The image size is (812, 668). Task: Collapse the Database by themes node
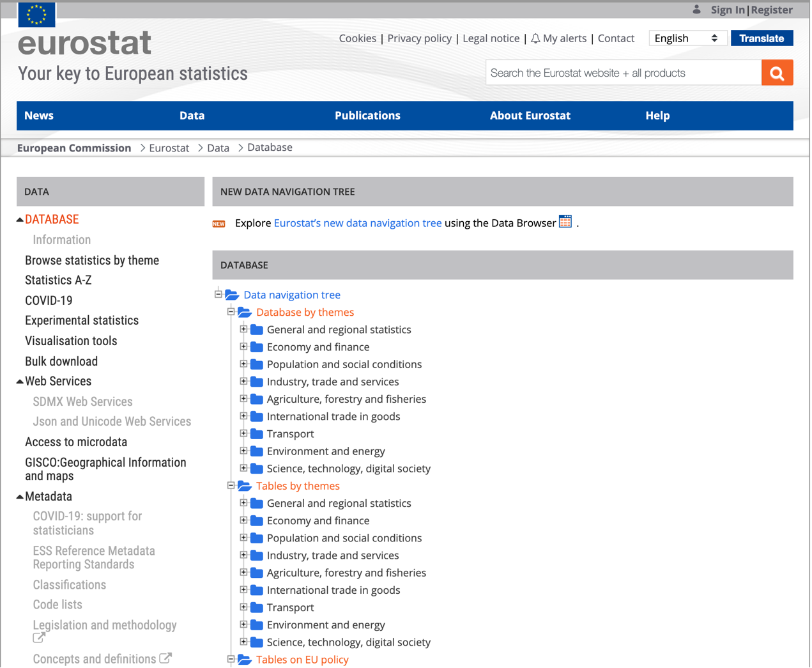[x=231, y=311]
